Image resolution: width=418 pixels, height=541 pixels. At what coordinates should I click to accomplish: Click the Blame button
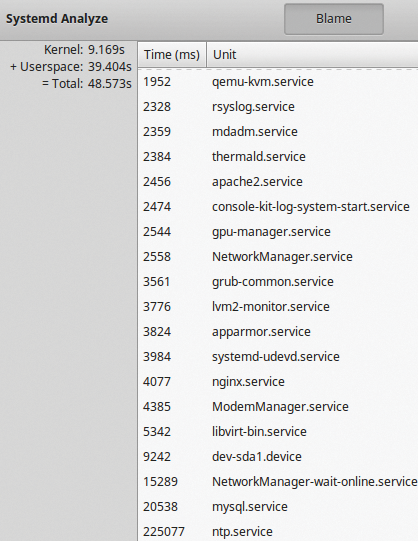[334, 19]
